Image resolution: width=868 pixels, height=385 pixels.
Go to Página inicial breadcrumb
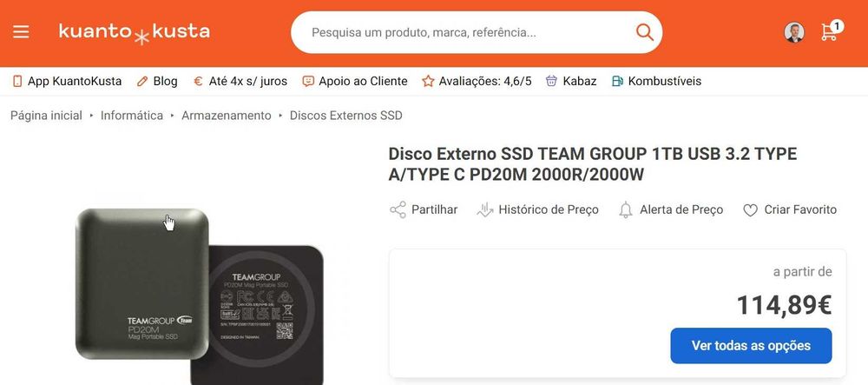point(46,116)
